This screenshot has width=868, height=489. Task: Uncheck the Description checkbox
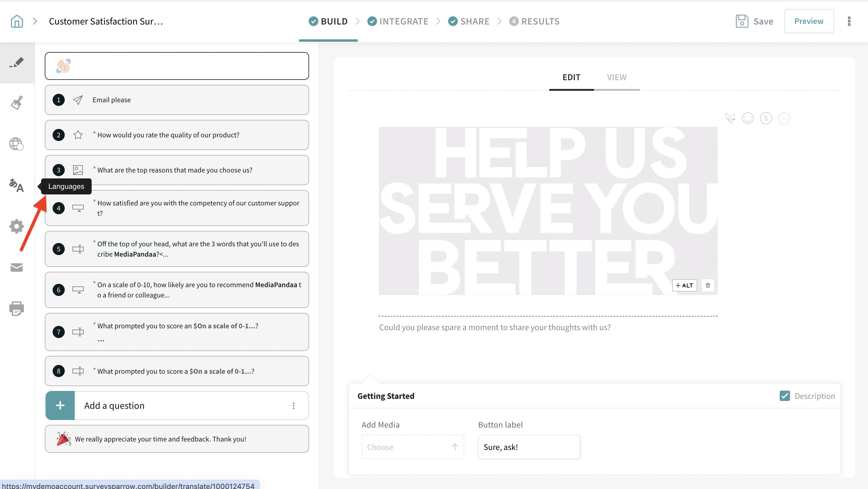point(785,395)
